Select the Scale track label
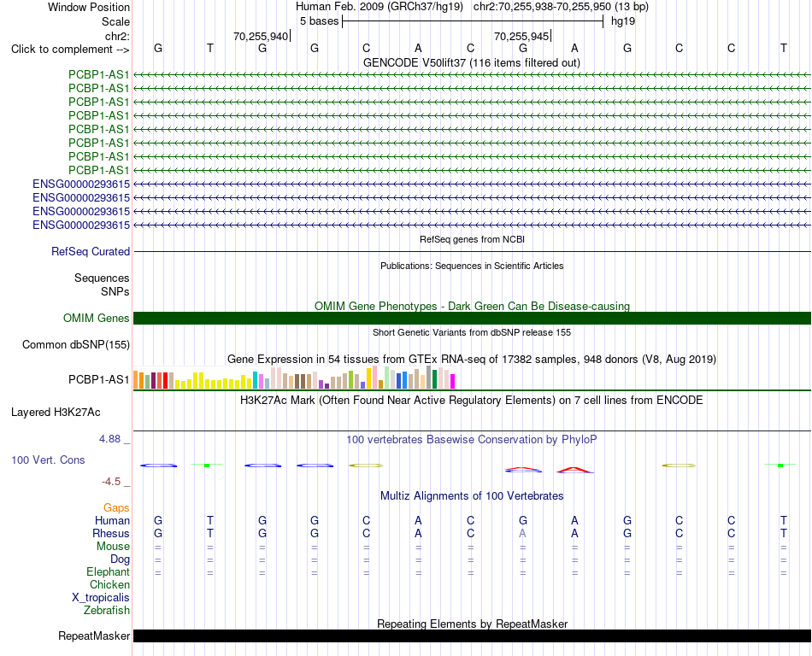Screen dimensions: 812x656 pos(115,21)
